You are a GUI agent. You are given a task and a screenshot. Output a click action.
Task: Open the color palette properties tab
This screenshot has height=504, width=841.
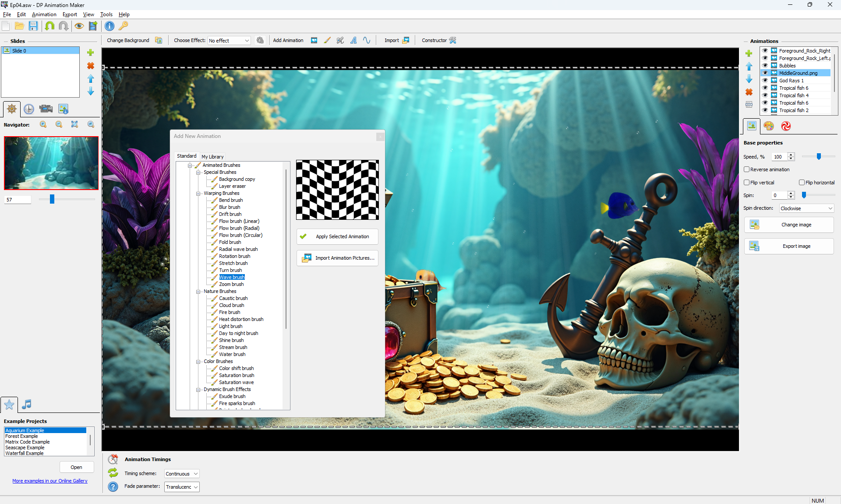[769, 126]
